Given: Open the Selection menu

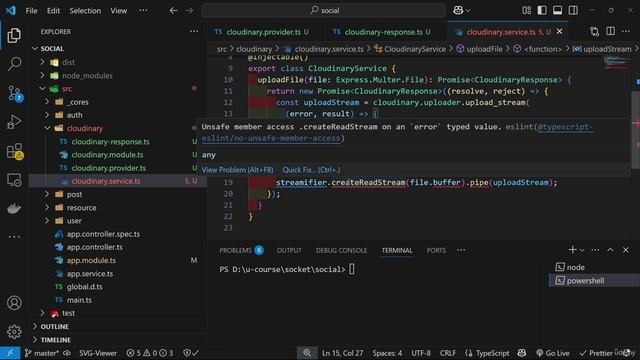Looking at the screenshot, I should coord(85,11).
